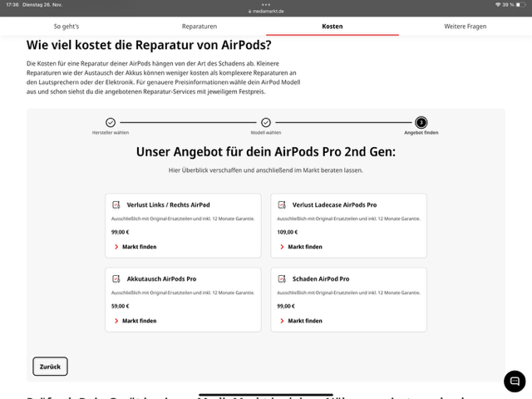Tap the battery status indicator
532x399 pixels.
(x=518, y=4)
